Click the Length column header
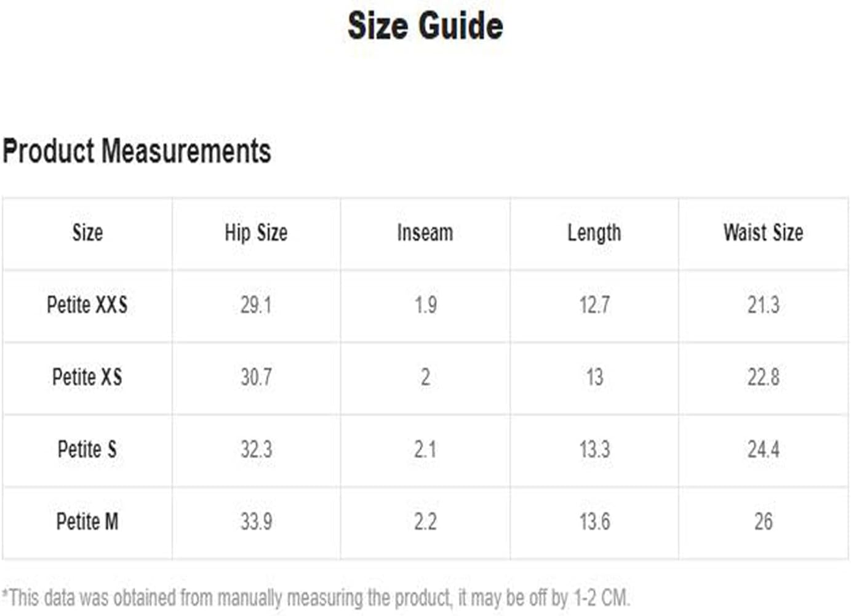 (594, 233)
